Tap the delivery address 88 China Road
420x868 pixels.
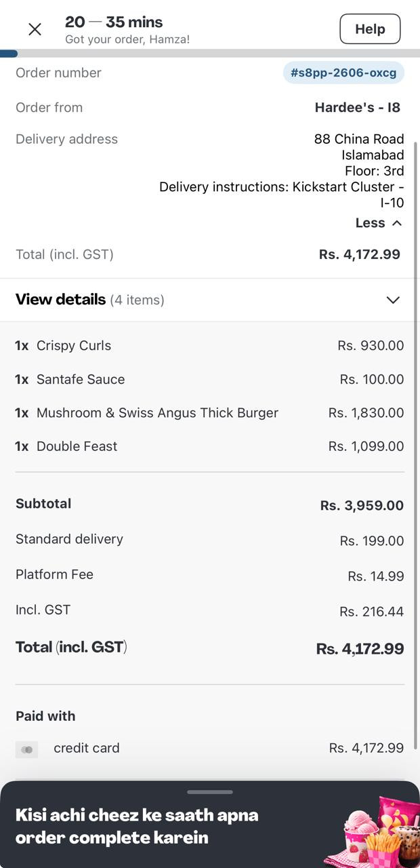pyautogui.click(x=359, y=139)
